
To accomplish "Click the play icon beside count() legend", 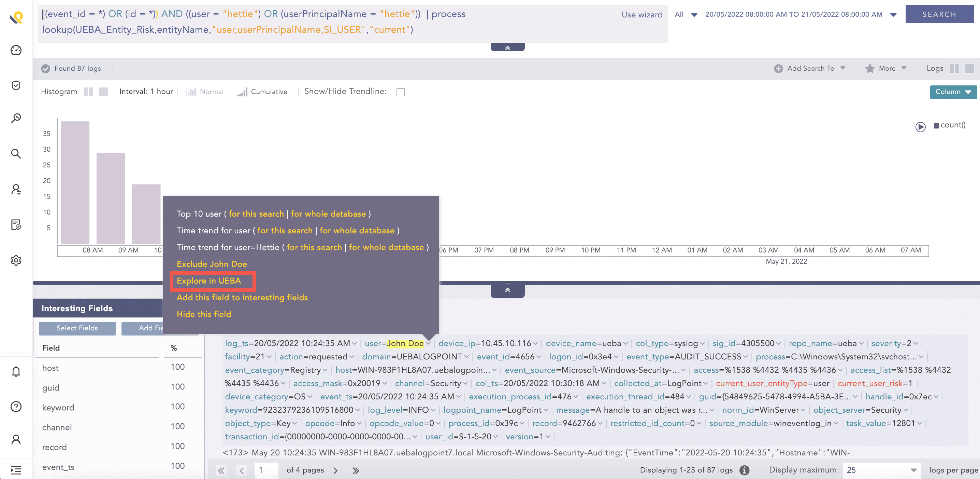I will pos(920,127).
